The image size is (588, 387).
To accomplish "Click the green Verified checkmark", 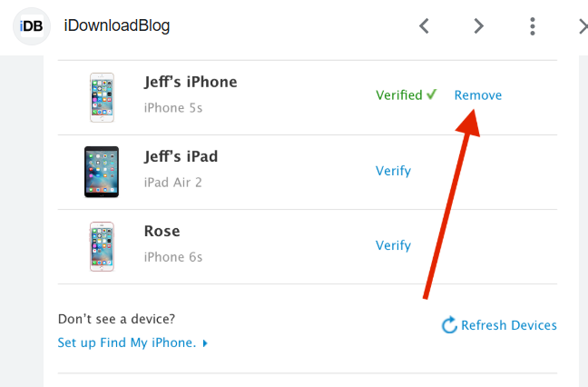I will [431, 94].
